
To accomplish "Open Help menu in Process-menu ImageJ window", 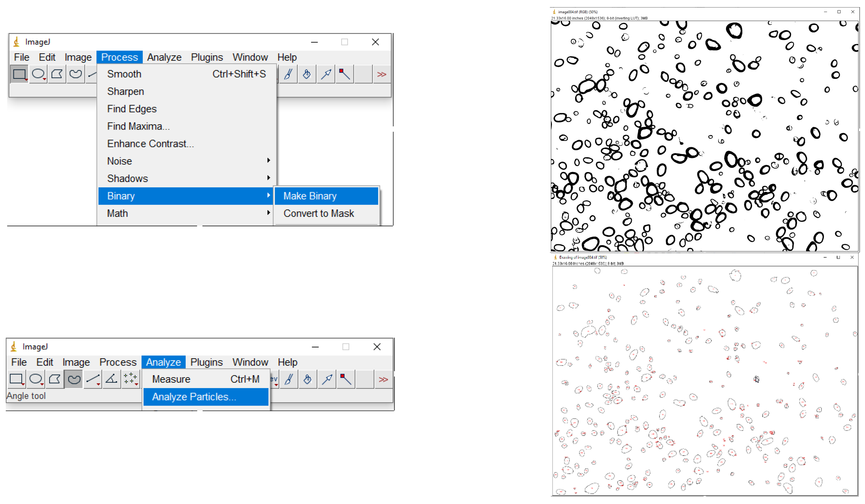I will [287, 57].
